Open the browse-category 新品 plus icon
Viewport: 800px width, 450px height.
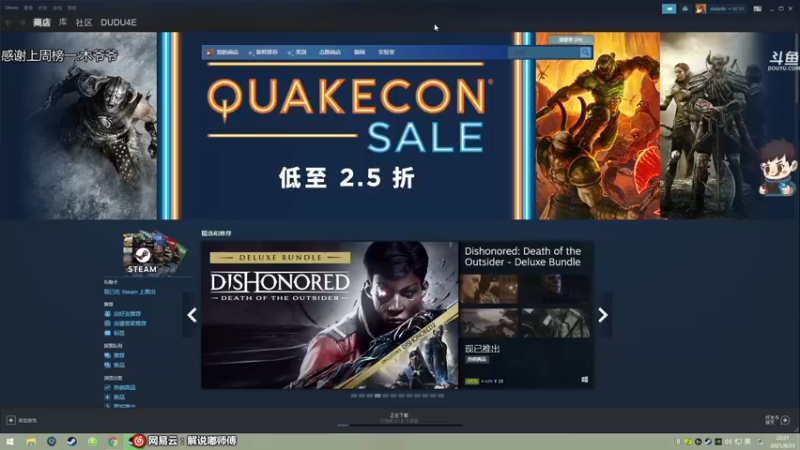tap(107, 397)
